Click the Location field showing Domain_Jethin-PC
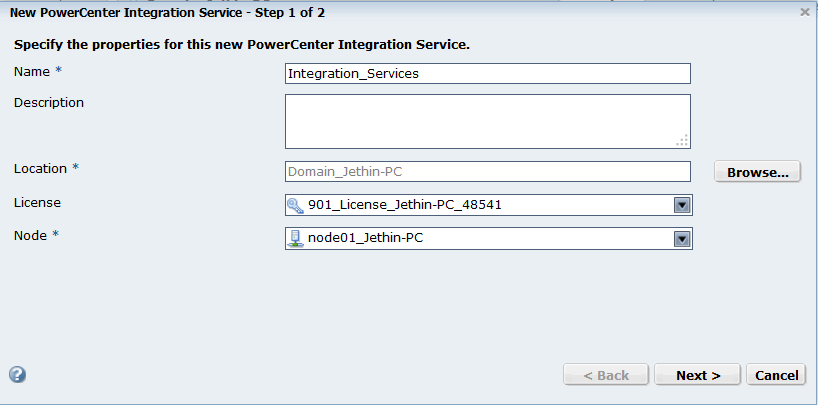Screen dimensions: 818x405 487,171
